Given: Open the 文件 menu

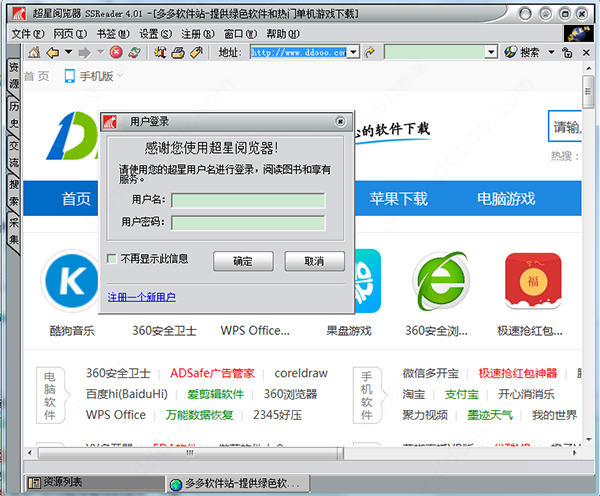Looking at the screenshot, I should click(28, 34).
